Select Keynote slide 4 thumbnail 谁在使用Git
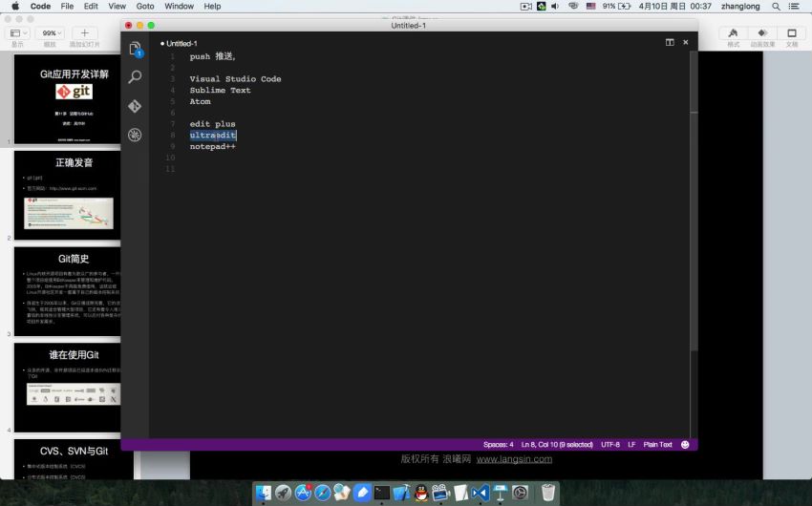 pos(67,388)
